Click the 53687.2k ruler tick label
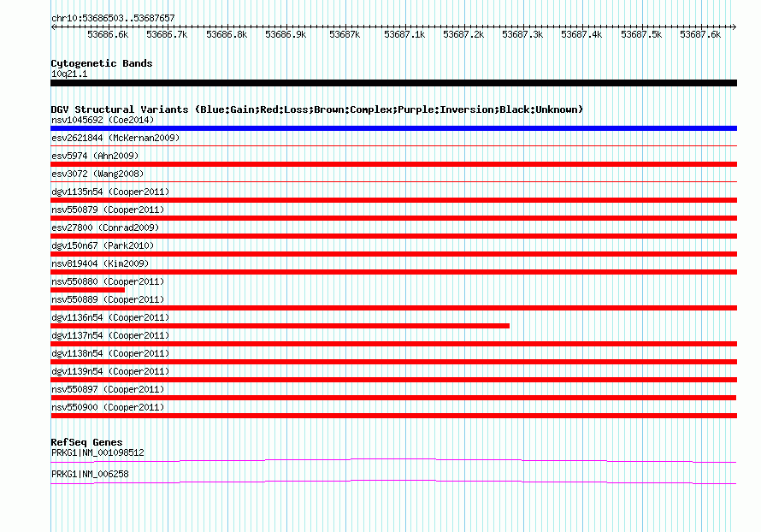The height and width of the screenshot is (532, 761). tap(463, 34)
